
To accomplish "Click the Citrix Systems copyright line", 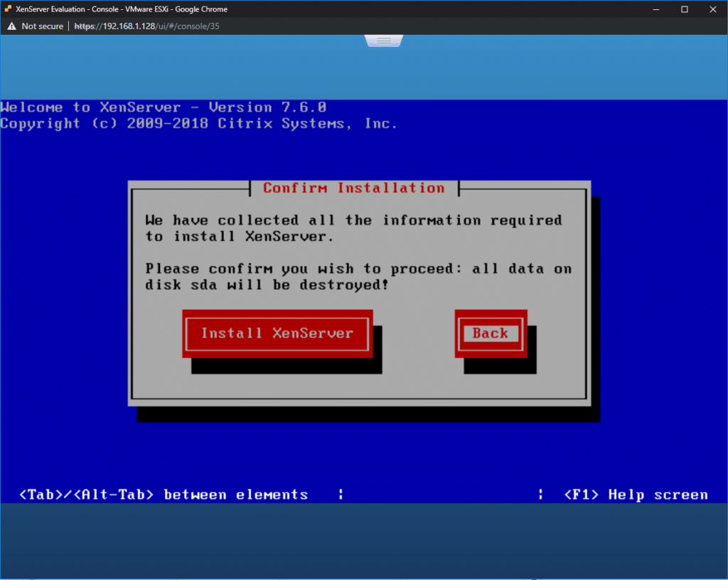I will tap(199, 124).
